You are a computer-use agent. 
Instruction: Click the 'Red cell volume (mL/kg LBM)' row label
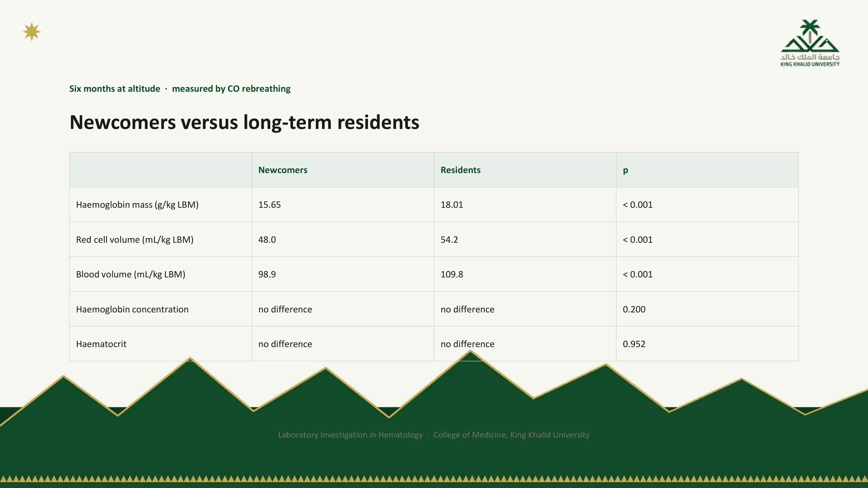(135, 240)
